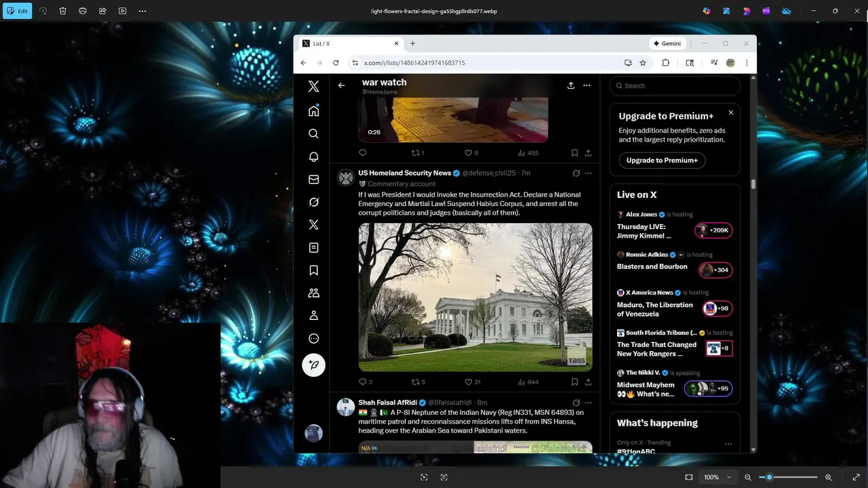Open Chrome media controls icon
868x488 pixels.
tap(714, 62)
